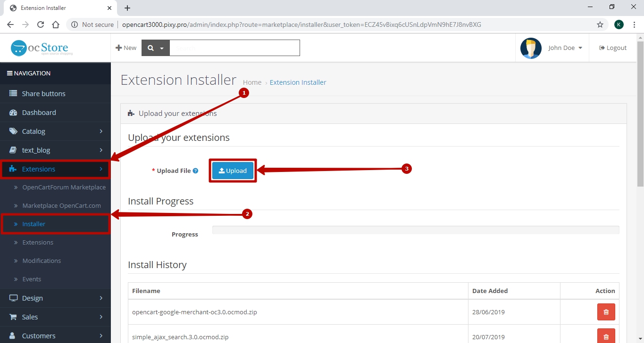Delete simple_ajax_search.3.0.ocmod.zip entry
Image resolution: width=644 pixels, height=343 pixels.
[x=606, y=336]
